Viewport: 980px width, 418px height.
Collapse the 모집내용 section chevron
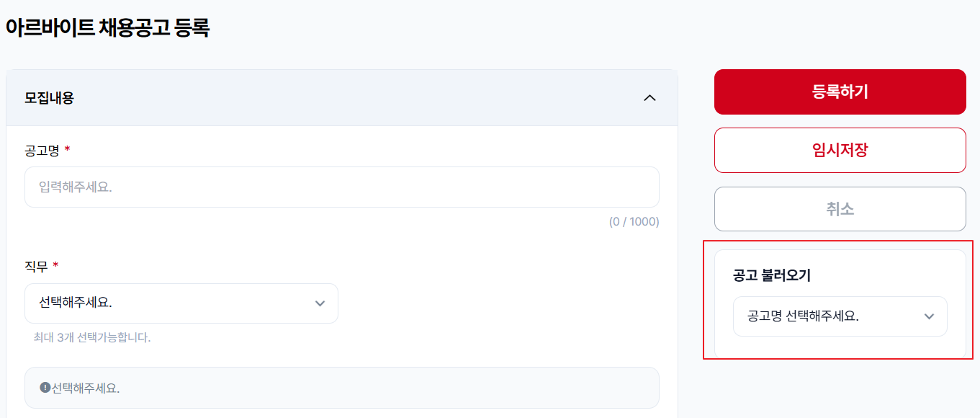tap(649, 98)
